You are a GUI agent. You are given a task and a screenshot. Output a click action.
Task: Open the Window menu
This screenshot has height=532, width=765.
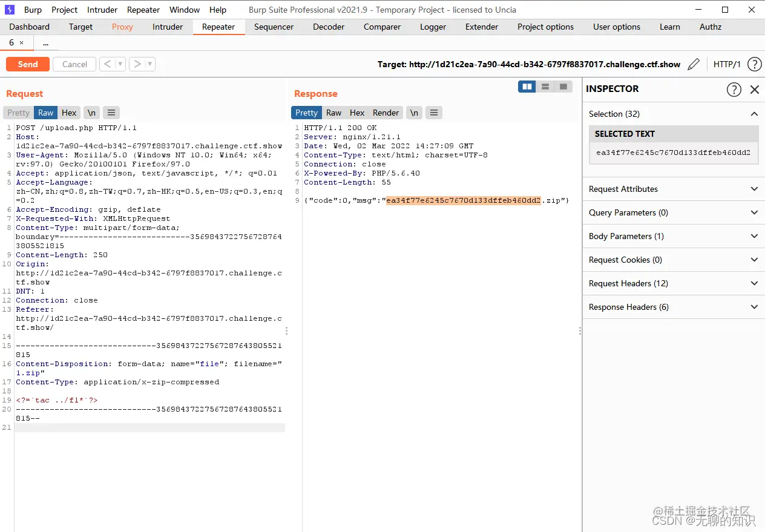click(185, 10)
